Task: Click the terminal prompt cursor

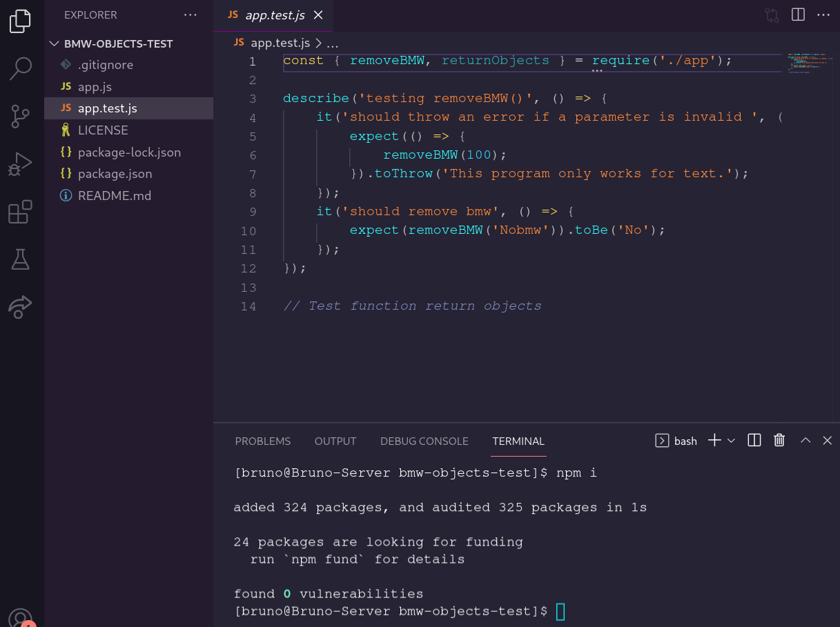Action: pos(560,611)
